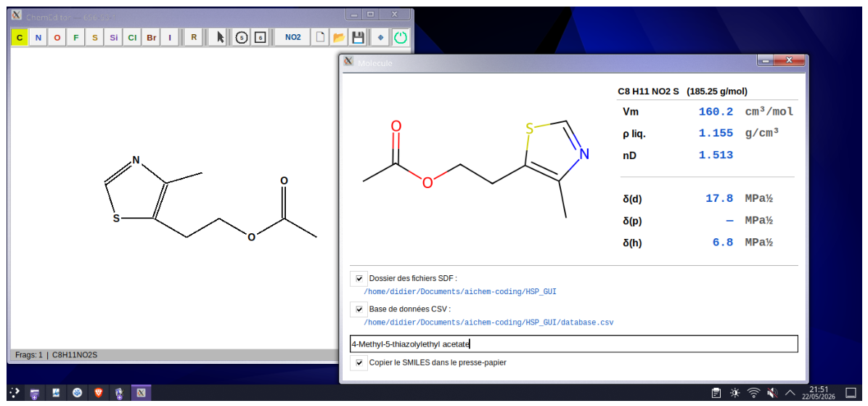The height and width of the screenshot is (406, 868).
Task: Click the yellow S atom in Molecule preview
Action: coord(529,129)
